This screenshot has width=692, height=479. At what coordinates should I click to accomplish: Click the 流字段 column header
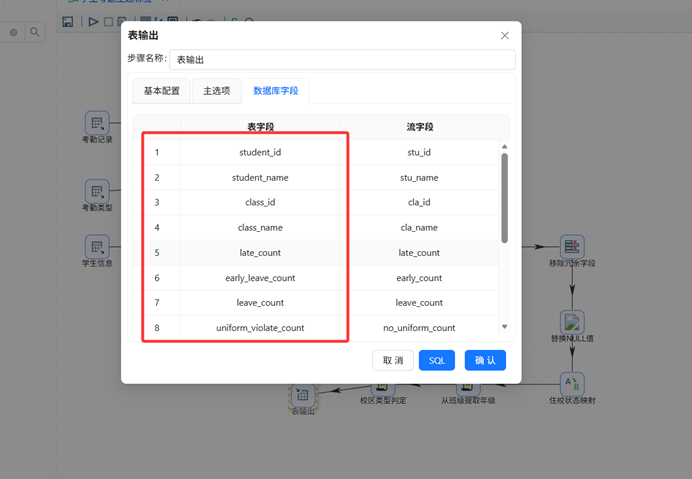(x=420, y=127)
